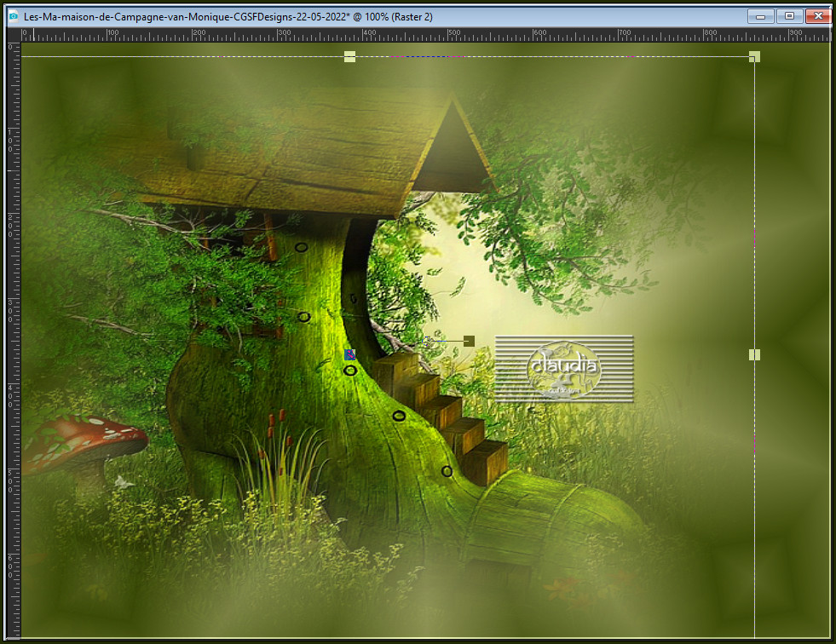Click the window title 'Les-Ma-maison-de-Campagne-van-Monique-CGSFDesigns-22-05-2022* @ 100% (Raster 2)'
Image resolution: width=836 pixels, height=644 pixels.
[228, 16]
